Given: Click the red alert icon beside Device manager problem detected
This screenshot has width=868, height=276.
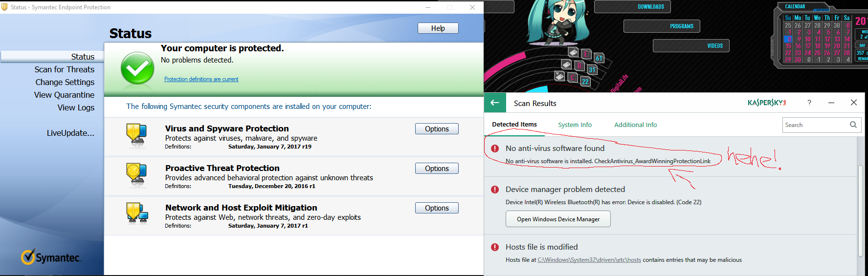Looking at the screenshot, I should tap(495, 190).
